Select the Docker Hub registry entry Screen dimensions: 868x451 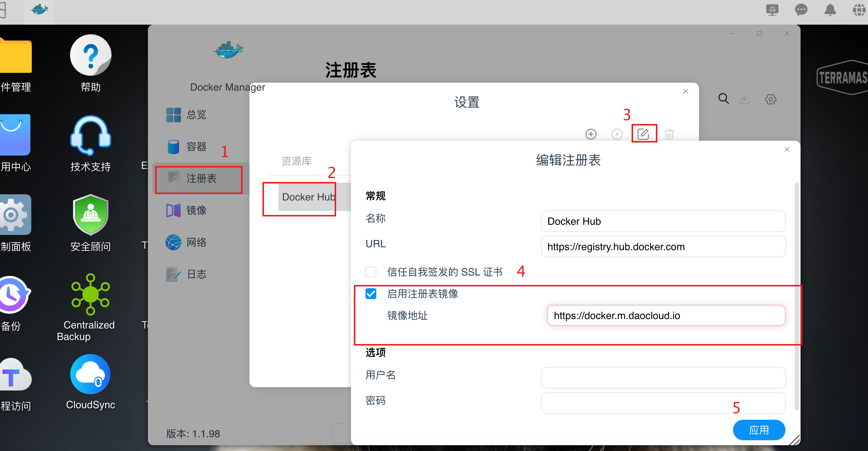[x=308, y=197]
